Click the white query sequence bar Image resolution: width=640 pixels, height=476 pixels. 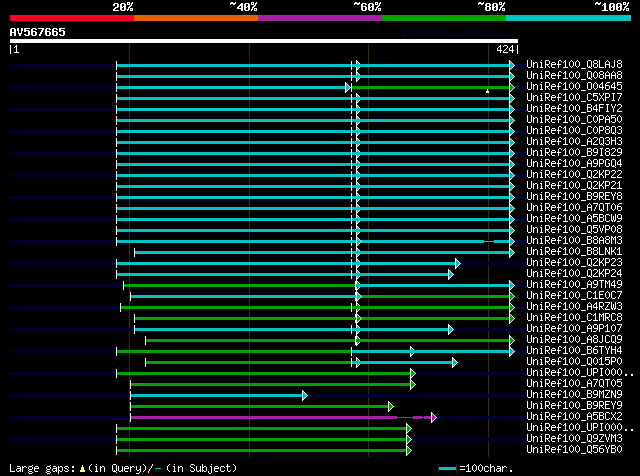pos(264,41)
